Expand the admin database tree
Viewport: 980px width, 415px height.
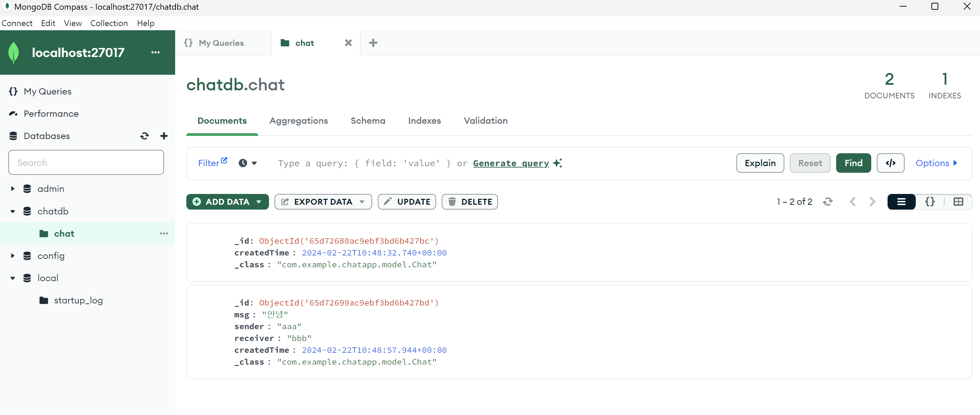coord(13,189)
